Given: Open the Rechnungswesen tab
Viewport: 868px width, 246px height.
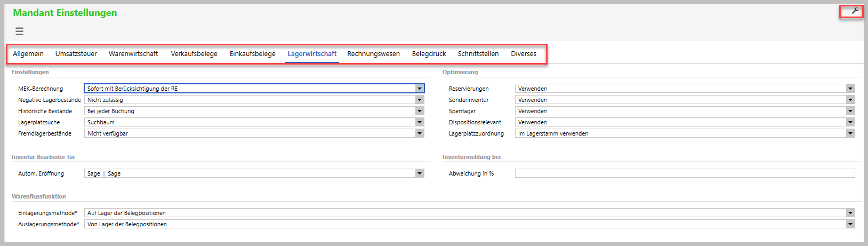Looking at the screenshot, I should [x=373, y=54].
